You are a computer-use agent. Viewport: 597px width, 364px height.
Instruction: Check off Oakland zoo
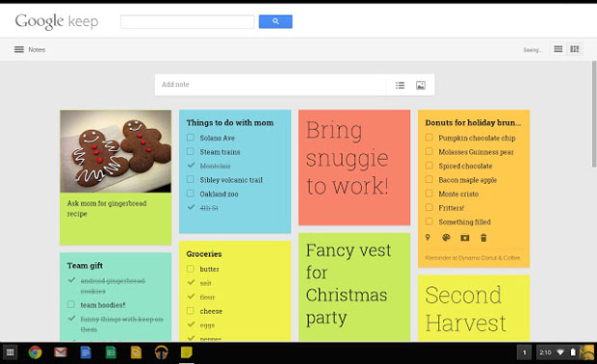tap(191, 194)
